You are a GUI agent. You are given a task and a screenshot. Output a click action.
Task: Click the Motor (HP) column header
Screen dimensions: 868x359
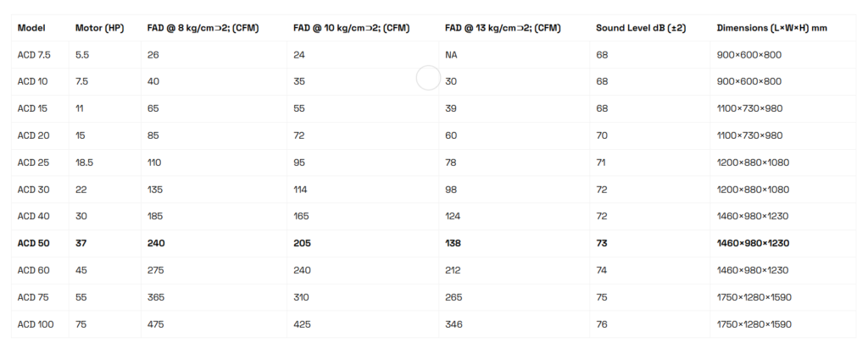click(x=99, y=28)
